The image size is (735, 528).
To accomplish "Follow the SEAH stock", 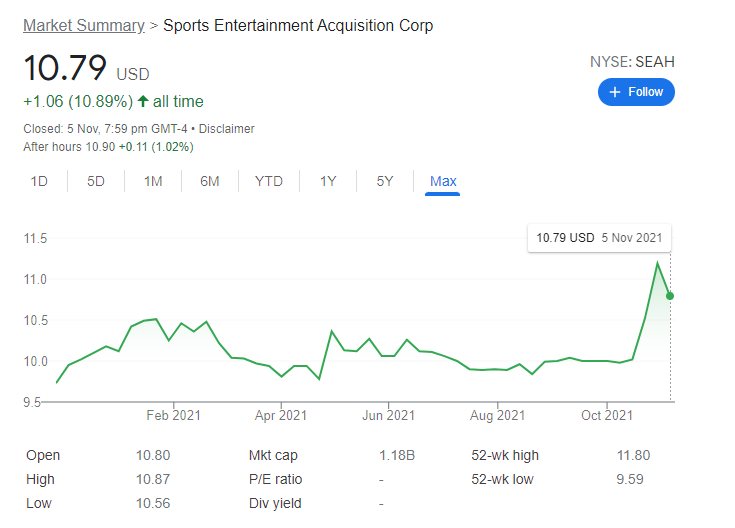I will (x=636, y=92).
